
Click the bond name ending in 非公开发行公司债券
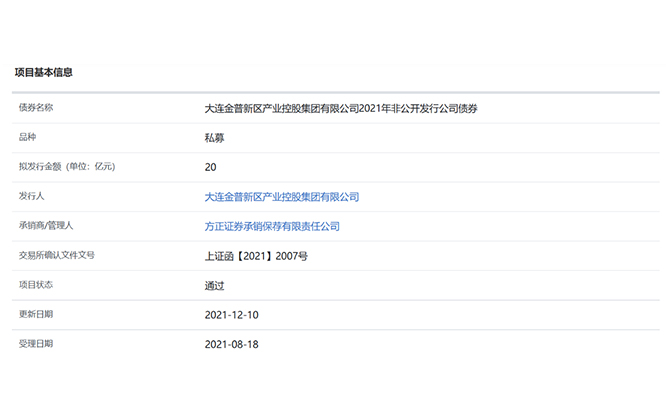click(340, 108)
